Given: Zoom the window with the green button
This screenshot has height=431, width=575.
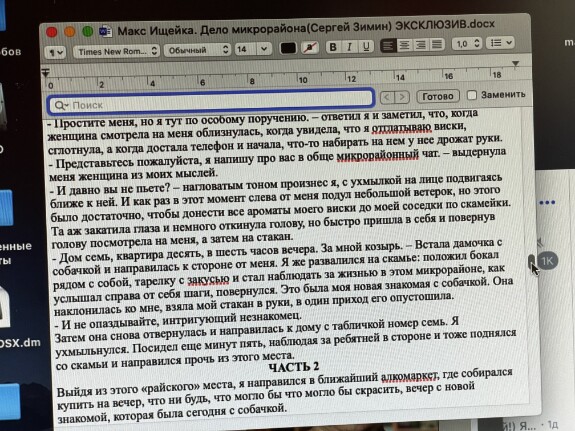Looking at the screenshot, I should click(x=88, y=32).
